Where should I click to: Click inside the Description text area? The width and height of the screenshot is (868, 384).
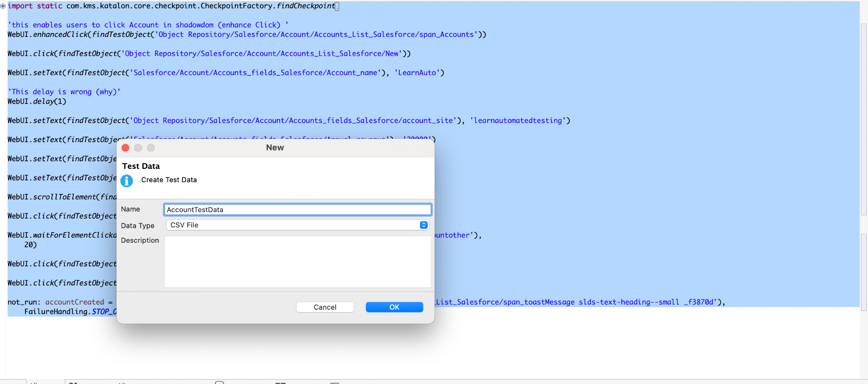(x=297, y=261)
